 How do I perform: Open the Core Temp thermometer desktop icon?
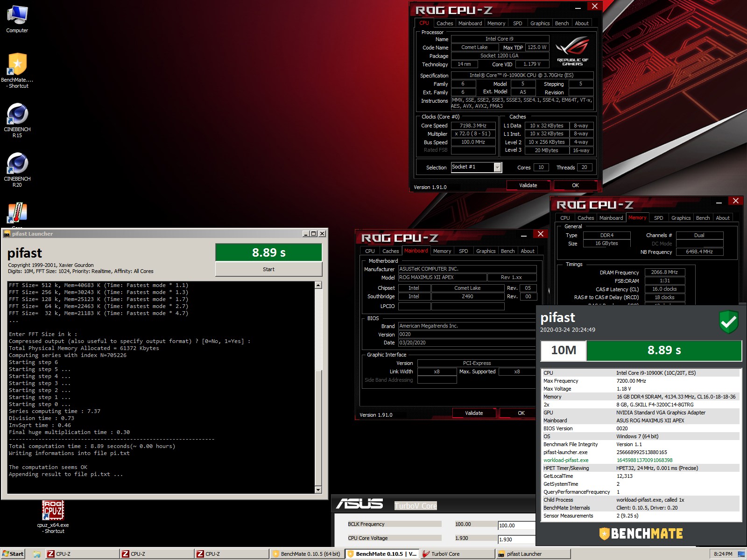(17, 213)
